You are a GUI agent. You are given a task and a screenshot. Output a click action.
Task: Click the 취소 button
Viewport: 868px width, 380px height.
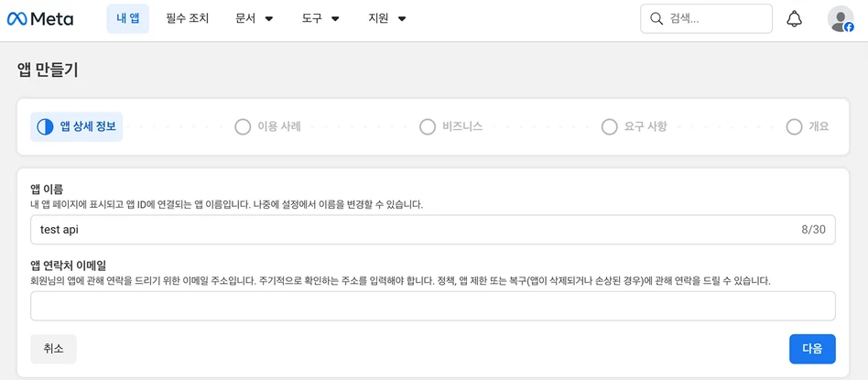tap(53, 349)
